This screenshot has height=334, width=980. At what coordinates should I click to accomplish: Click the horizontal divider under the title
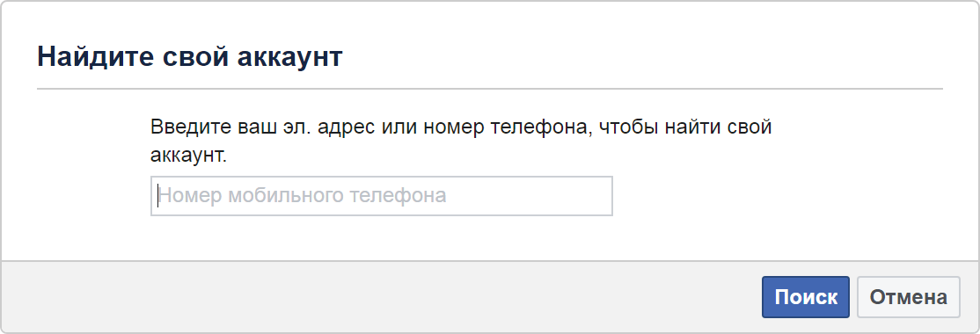pos(490,89)
